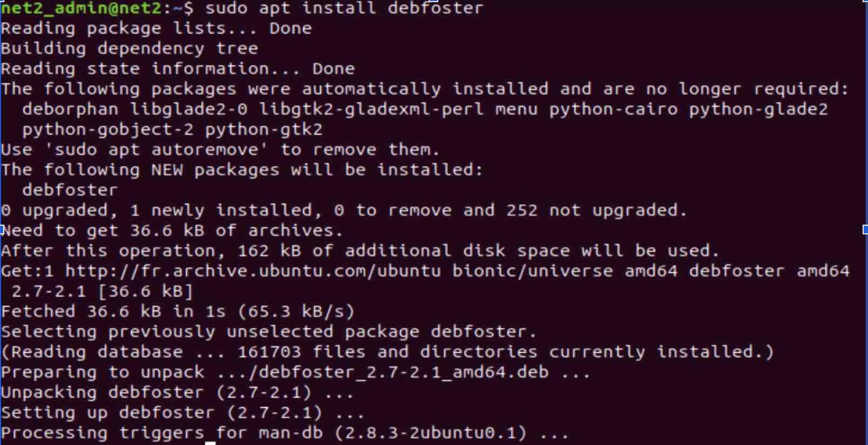Click the 'python-gobject-2' package name
The image size is (868, 445).
click(107, 130)
